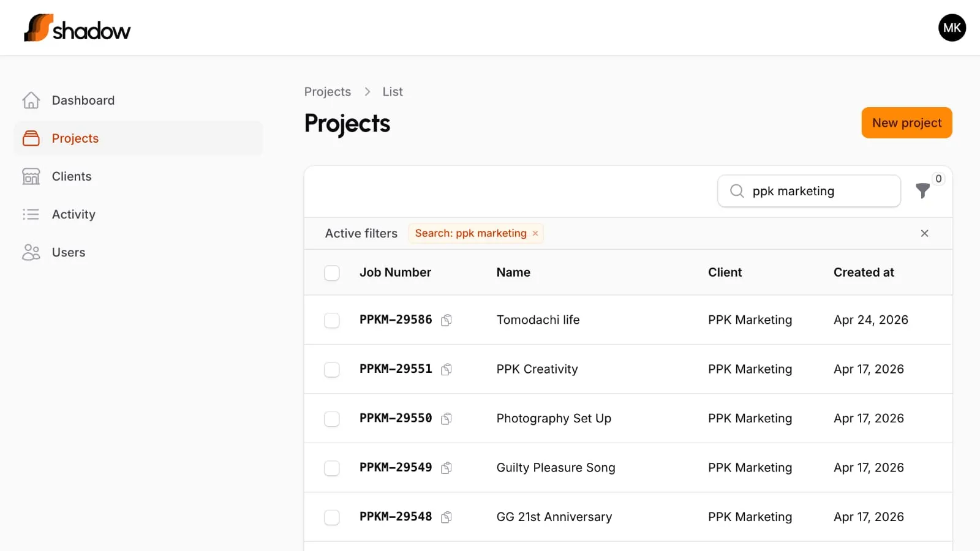
Task: Click the Projects breadcrumb link
Action: point(328,92)
